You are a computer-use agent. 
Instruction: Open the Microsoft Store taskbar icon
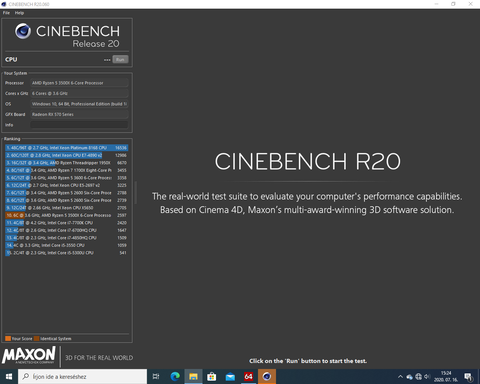point(212,377)
